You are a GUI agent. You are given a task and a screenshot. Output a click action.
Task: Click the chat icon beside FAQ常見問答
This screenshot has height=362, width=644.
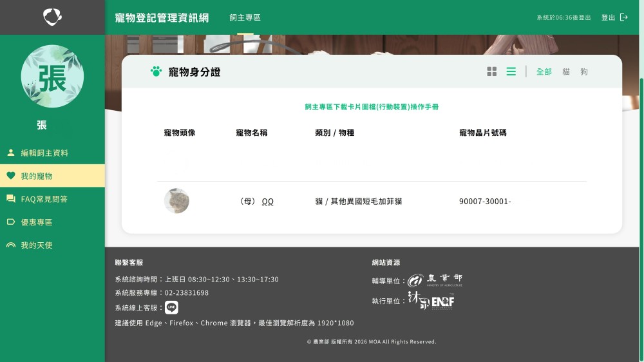click(x=11, y=199)
